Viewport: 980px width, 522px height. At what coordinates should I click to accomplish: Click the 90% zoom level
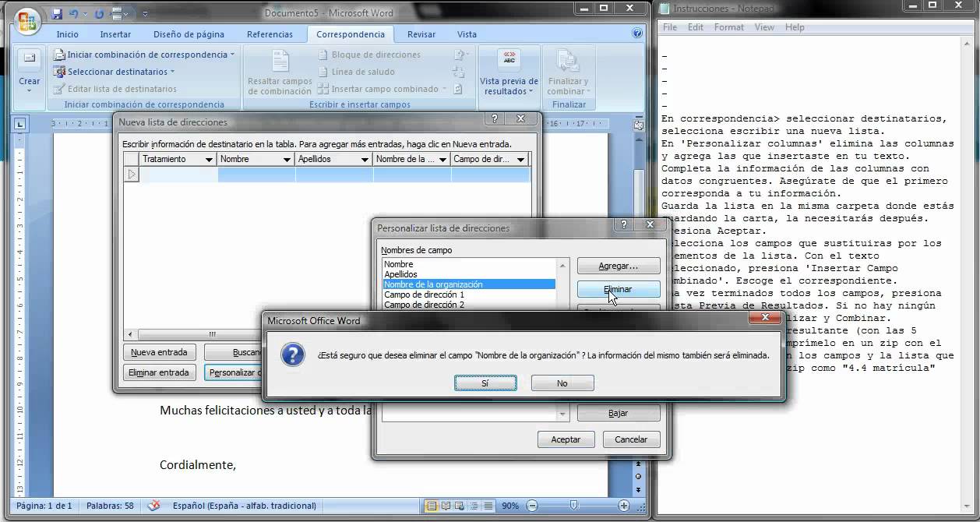509,506
